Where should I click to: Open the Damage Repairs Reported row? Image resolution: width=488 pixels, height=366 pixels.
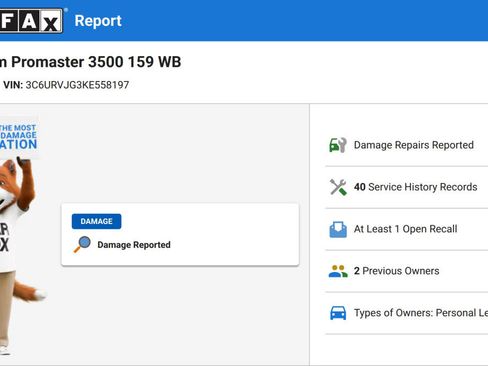(x=407, y=145)
